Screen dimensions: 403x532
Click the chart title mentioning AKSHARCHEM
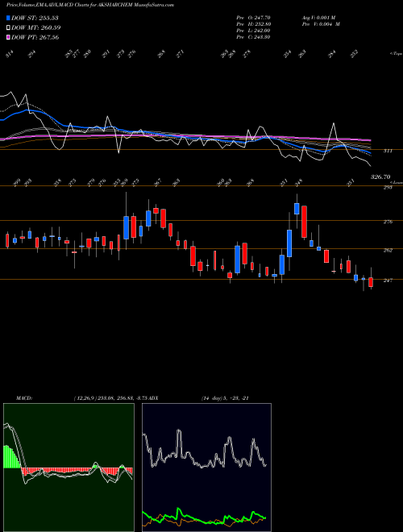point(90,5)
